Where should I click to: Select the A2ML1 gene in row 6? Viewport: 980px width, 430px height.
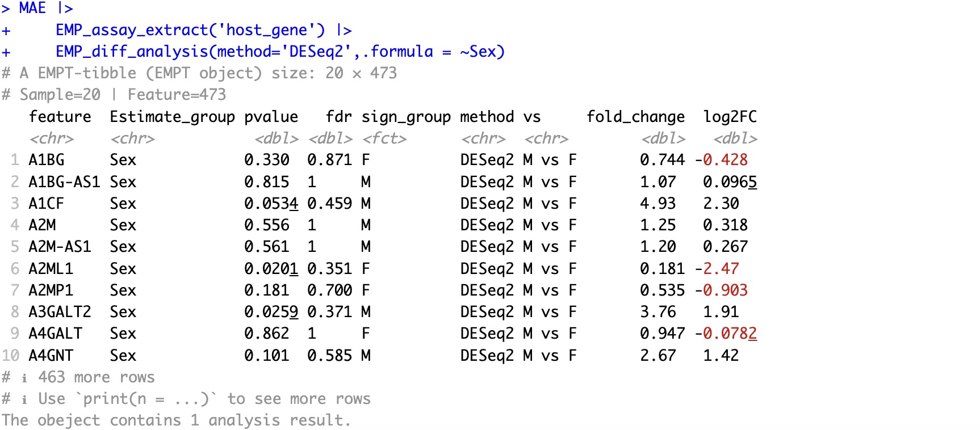51,269
